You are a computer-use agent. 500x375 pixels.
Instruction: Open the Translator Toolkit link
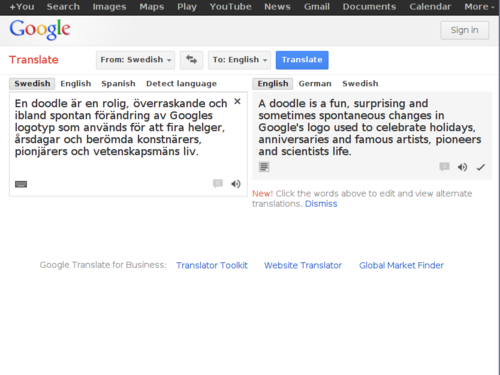click(x=212, y=265)
